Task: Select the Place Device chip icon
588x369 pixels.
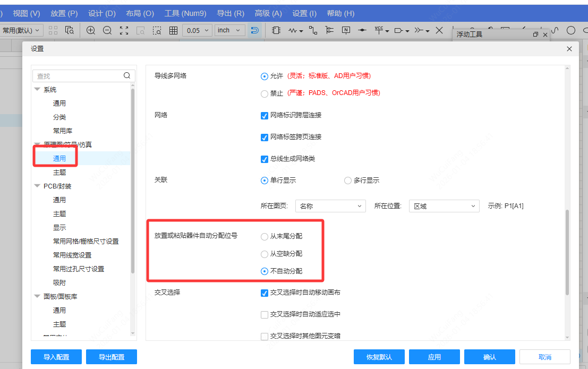Action: (276, 30)
